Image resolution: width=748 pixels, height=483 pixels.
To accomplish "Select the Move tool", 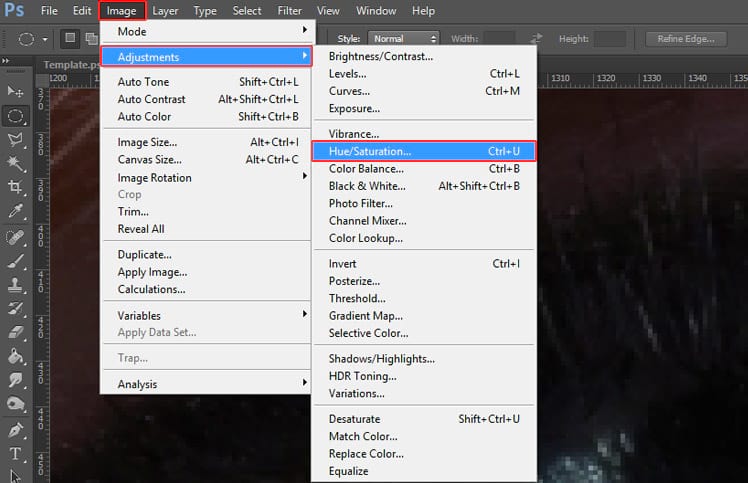I will click(x=15, y=91).
